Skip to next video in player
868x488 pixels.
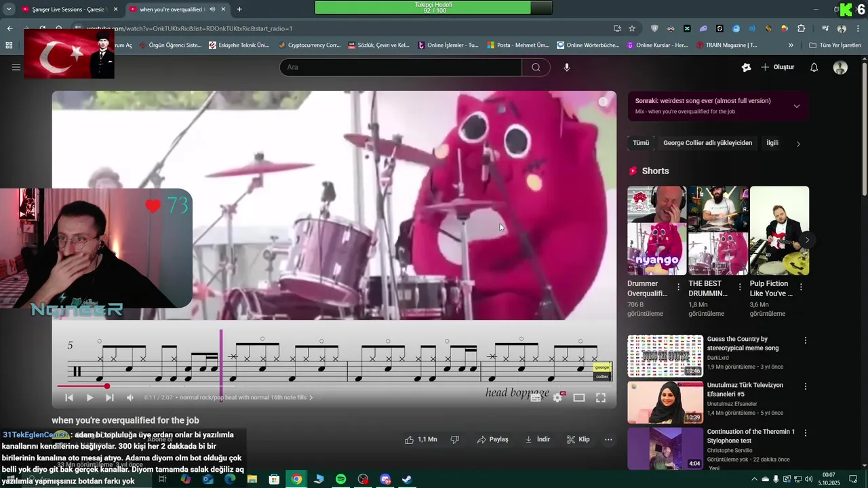coord(110,398)
